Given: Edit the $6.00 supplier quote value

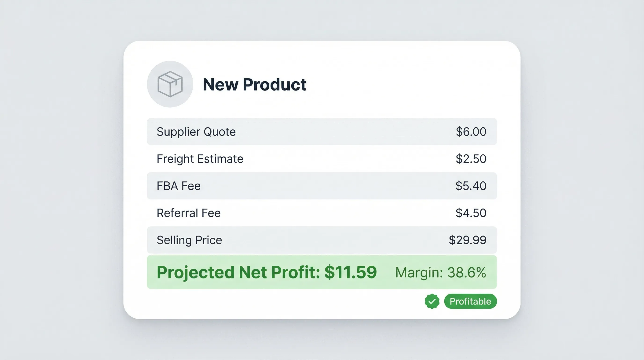Looking at the screenshot, I should (x=471, y=132).
